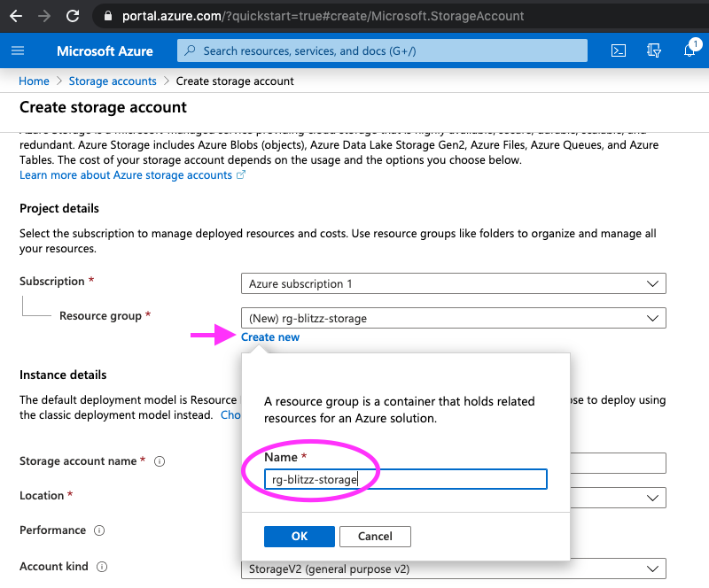The height and width of the screenshot is (588, 709).
Task: Open the Account kind dropdown
Action: point(454,569)
